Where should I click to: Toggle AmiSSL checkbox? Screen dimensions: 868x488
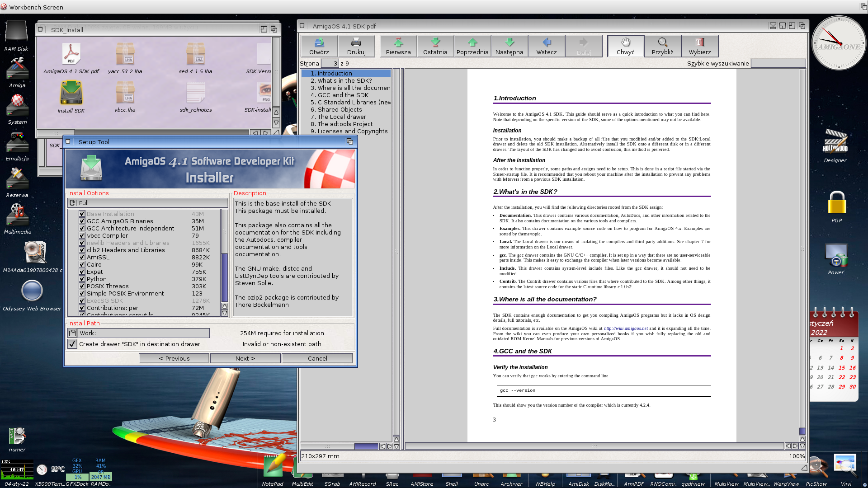[x=82, y=257]
